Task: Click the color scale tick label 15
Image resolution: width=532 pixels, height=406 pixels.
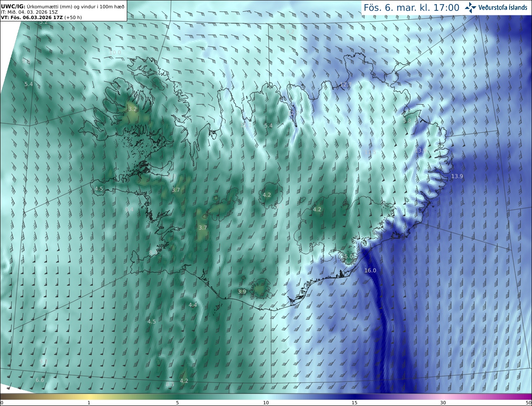Action: (355, 403)
